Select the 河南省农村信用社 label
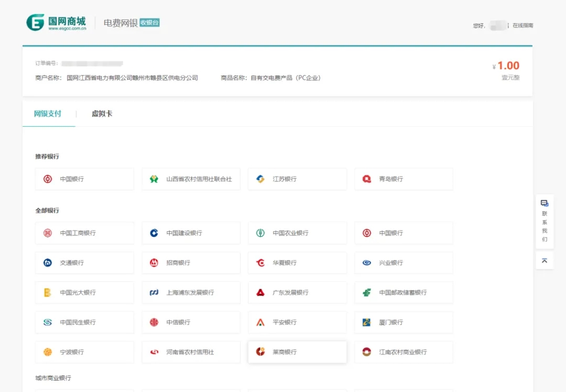The height and width of the screenshot is (392, 566). click(190, 352)
